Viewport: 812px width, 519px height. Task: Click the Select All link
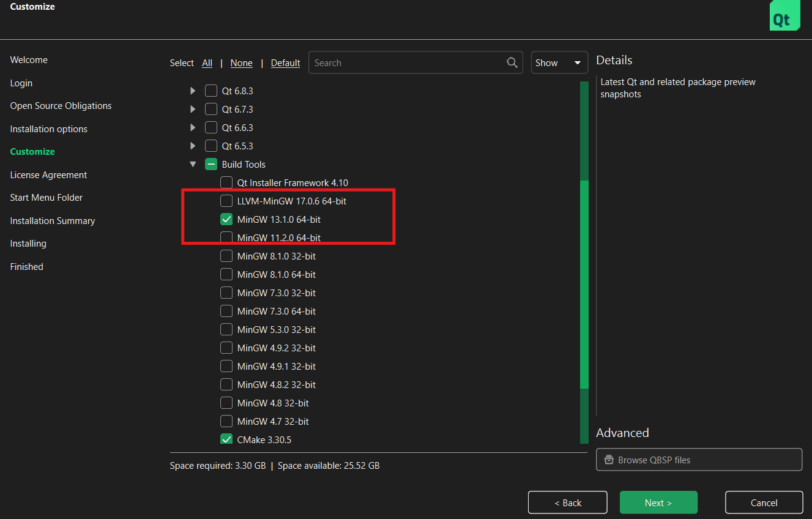[x=207, y=63]
